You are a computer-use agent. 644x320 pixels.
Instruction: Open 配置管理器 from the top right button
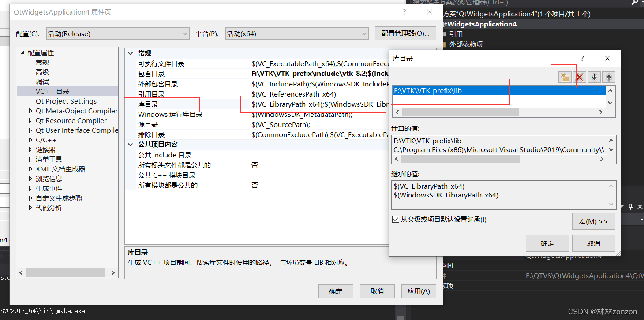(405, 33)
